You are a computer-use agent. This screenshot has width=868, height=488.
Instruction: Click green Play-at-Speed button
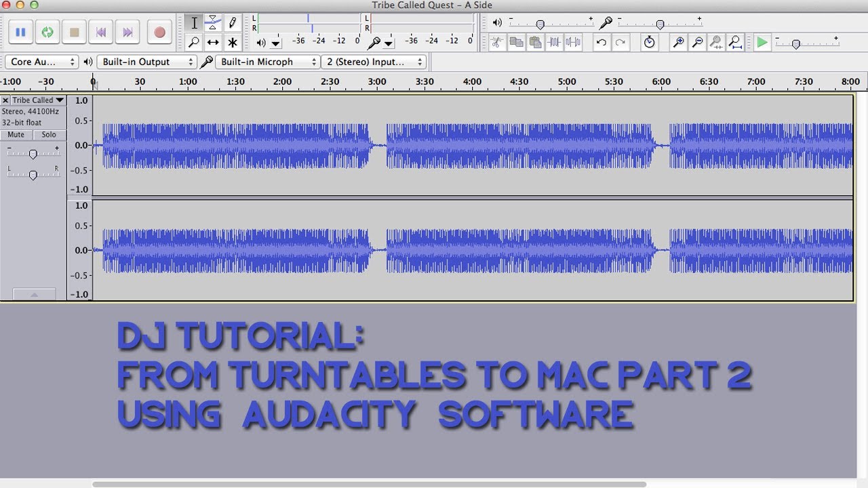(762, 42)
